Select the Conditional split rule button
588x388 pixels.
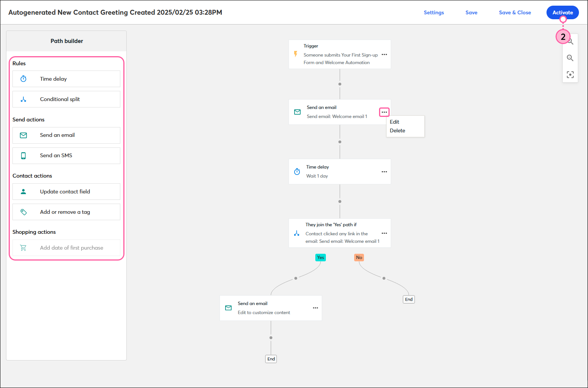(66, 99)
